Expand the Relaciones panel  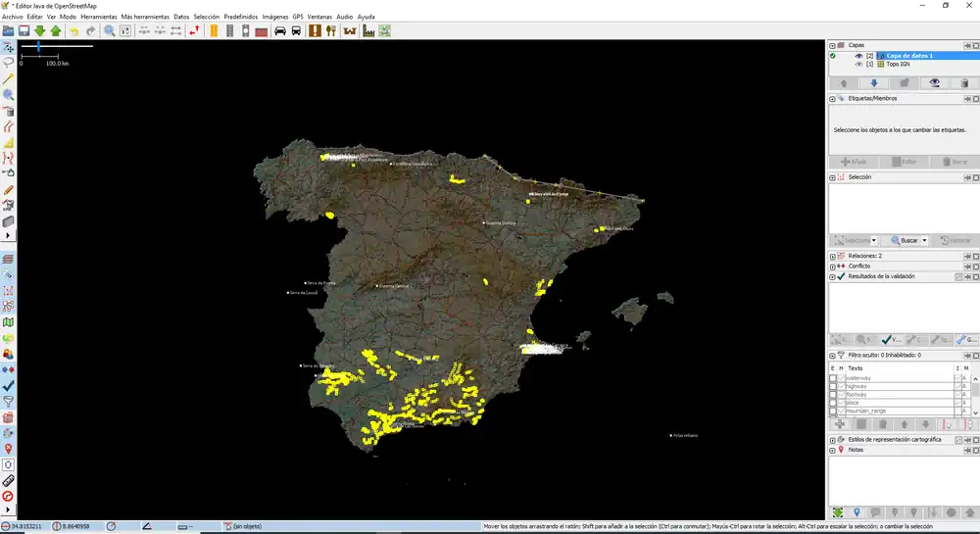point(833,256)
